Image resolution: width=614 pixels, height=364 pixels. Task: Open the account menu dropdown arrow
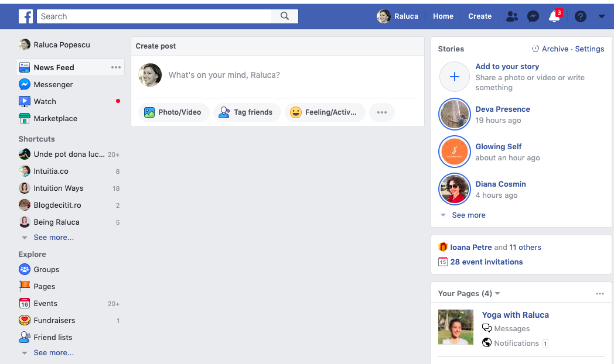coord(602,16)
